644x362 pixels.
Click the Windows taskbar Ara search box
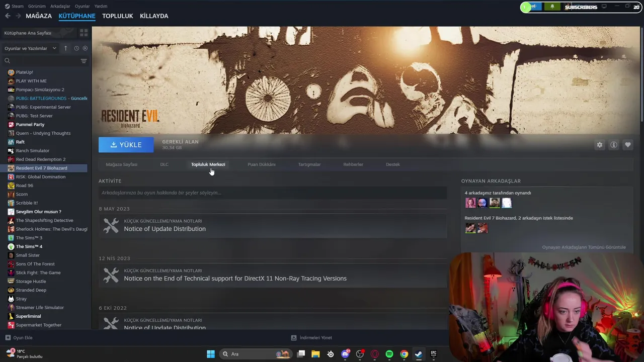click(256, 354)
